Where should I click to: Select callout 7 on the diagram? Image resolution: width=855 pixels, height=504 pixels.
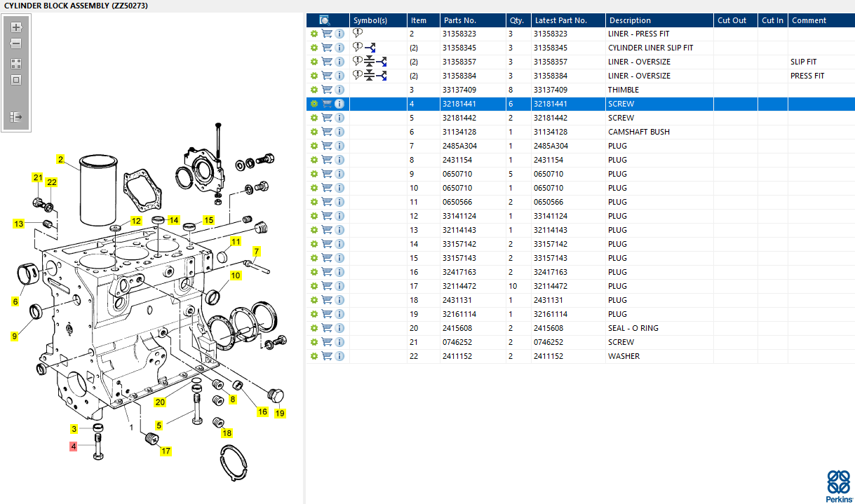tap(256, 252)
